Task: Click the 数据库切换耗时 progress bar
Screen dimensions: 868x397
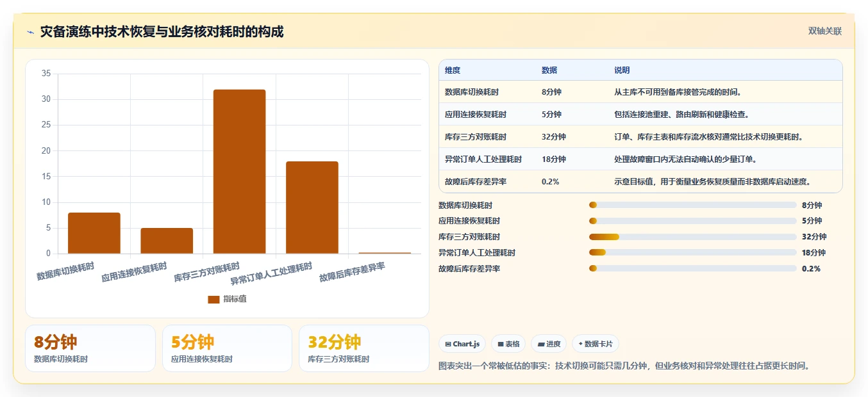Action: (692, 206)
